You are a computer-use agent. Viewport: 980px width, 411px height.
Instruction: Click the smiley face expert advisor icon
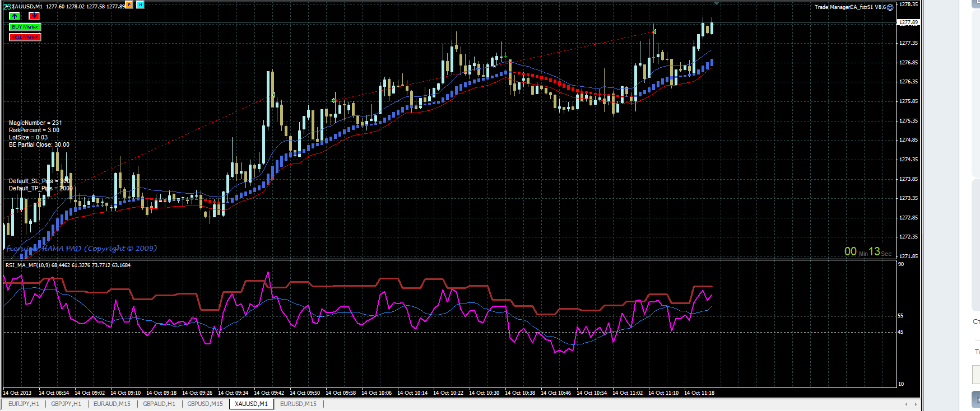click(x=890, y=7)
